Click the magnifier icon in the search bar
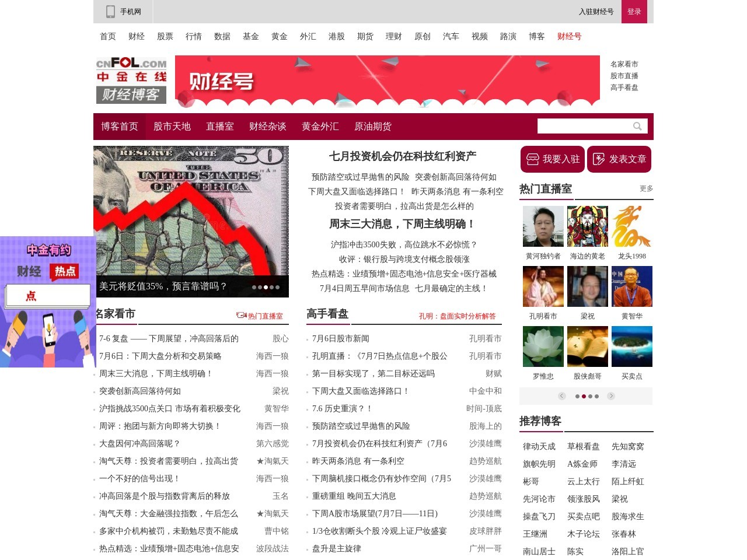 coord(637,125)
